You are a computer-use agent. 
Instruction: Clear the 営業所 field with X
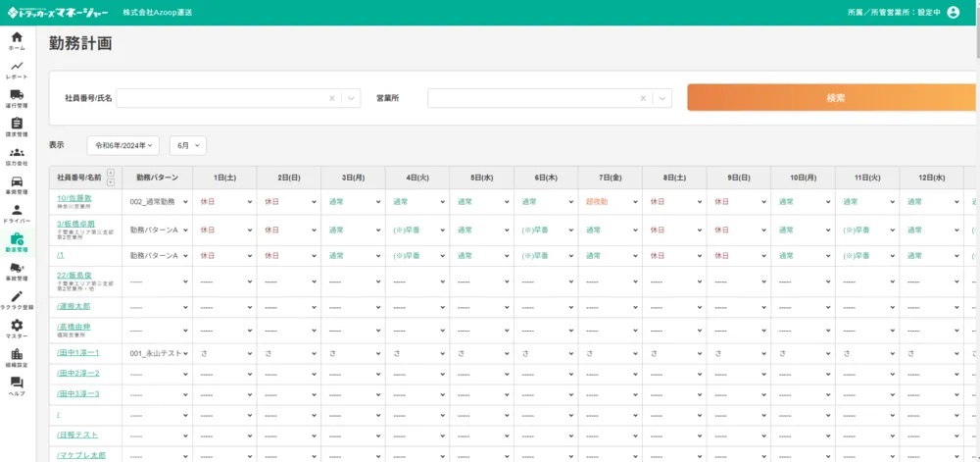pyautogui.click(x=643, y=98)
